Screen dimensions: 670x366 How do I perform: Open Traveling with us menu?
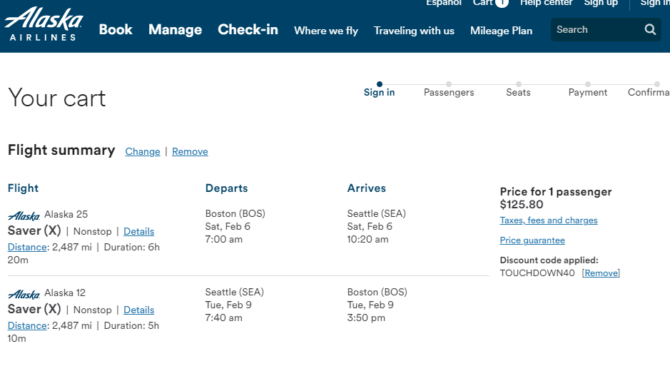pos(414,31)
